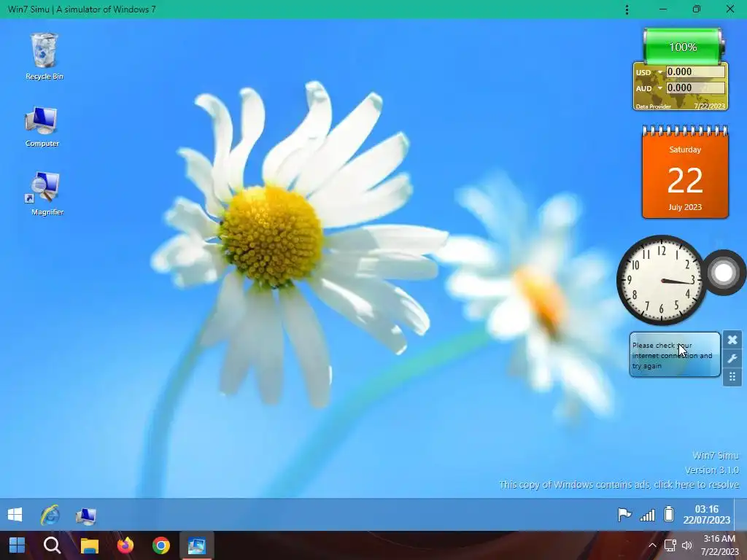Open weather gadget options wrench icon

point(732,358)
